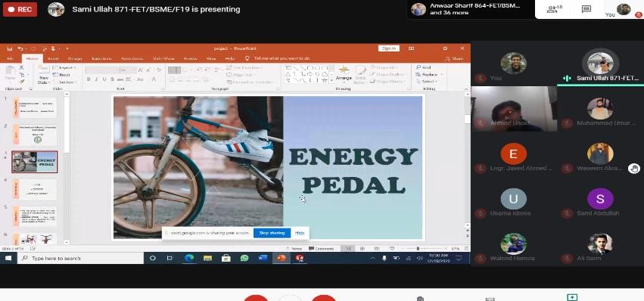The image size is (644, 301).
Task: Open Word from the taskbar
Action: tap(263, 259)
